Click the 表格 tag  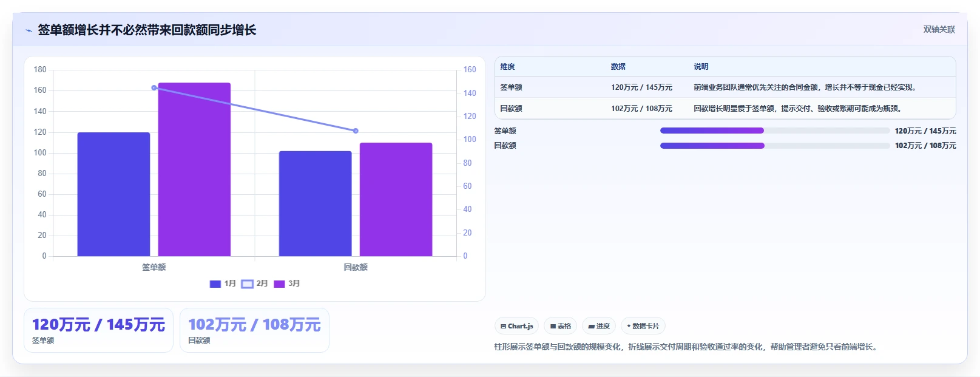pyautogui.click(x=560, y=326)
